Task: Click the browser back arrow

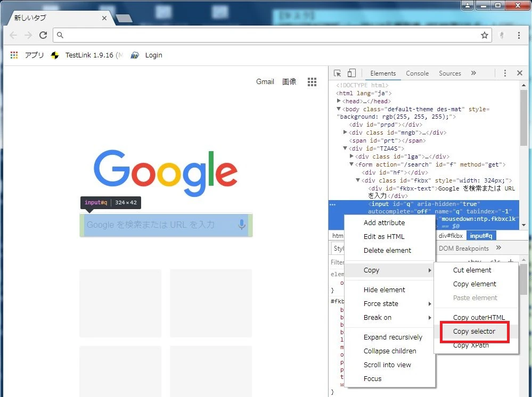Action: [13, 35]
